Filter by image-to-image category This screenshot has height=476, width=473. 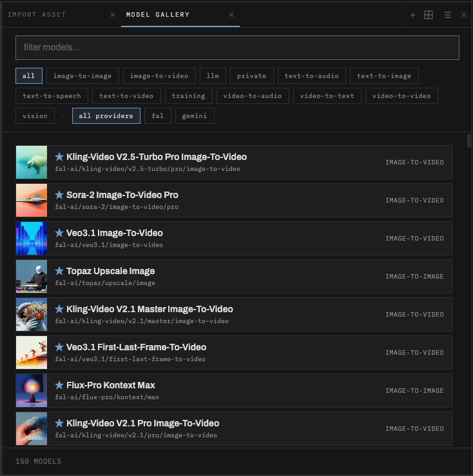coord(82,76)
